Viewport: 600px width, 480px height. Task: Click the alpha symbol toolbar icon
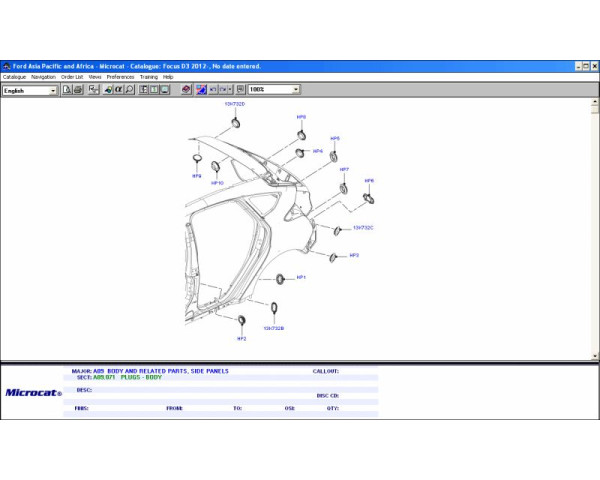point(118,89)
